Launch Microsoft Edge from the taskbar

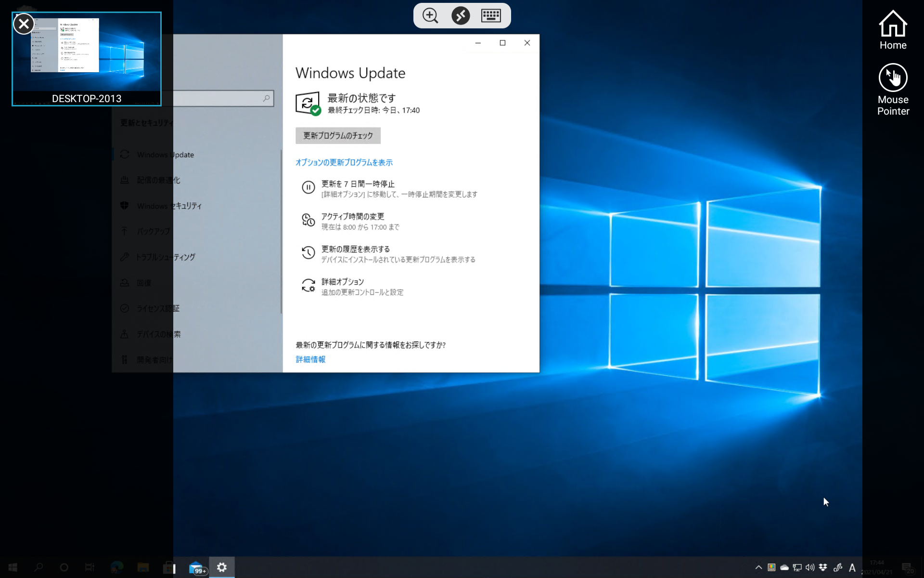pyautogui.click(x=115, y=567)
